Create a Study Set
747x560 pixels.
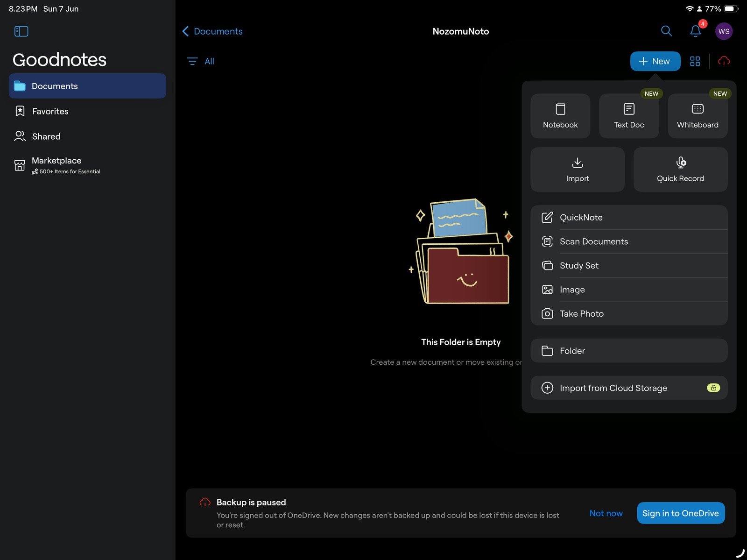tap(629, 266)
